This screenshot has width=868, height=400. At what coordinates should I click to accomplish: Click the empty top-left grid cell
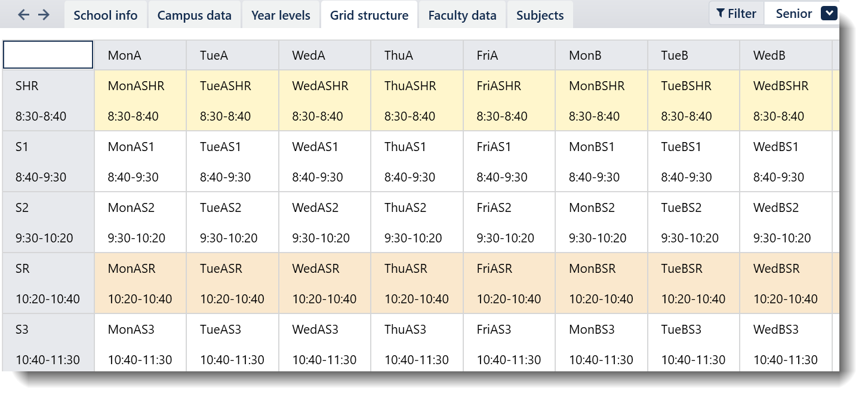coord(48,55)
